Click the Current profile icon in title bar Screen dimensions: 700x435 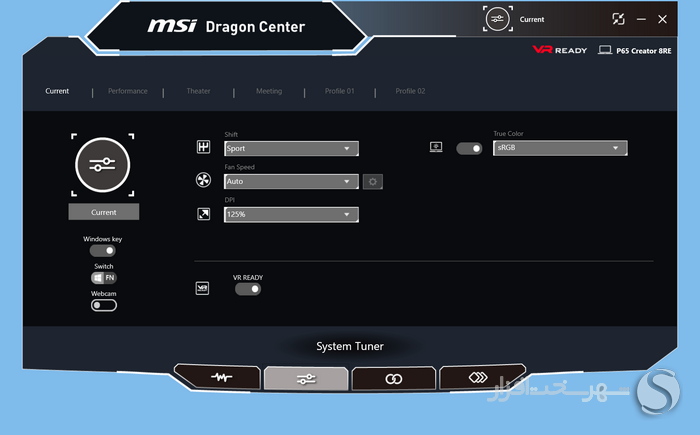point(498,19)
